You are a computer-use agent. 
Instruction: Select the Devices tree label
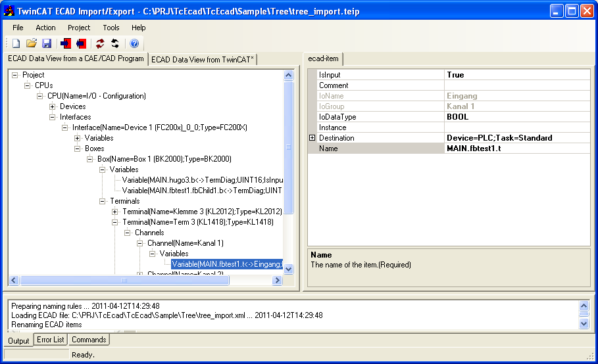pyautogui.click(x=72, y=106)
